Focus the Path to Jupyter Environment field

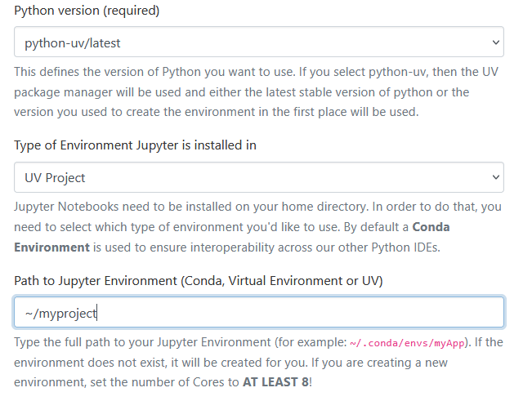tap(258, 312)
